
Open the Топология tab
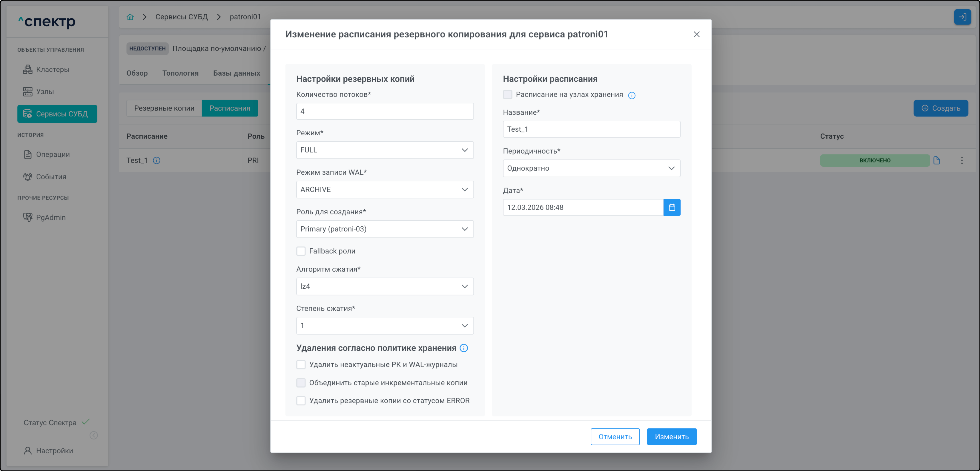coord(180,73)
